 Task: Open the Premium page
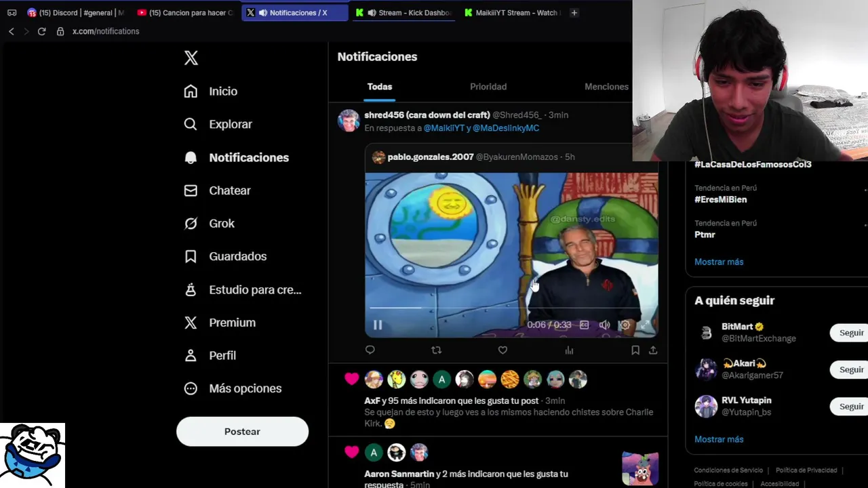pyautogui.click(x=220, y=323)
